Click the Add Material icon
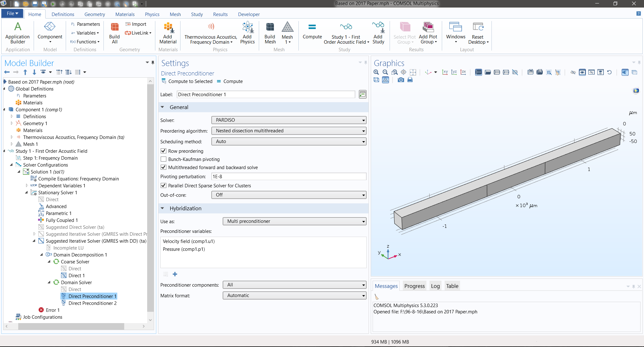 (x=168, y=28)
